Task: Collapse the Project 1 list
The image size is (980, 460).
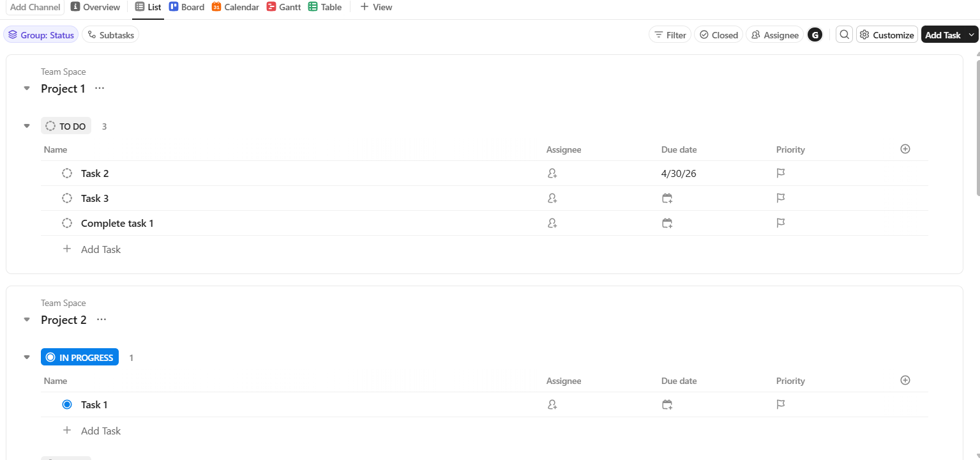Action: [27, 88]
